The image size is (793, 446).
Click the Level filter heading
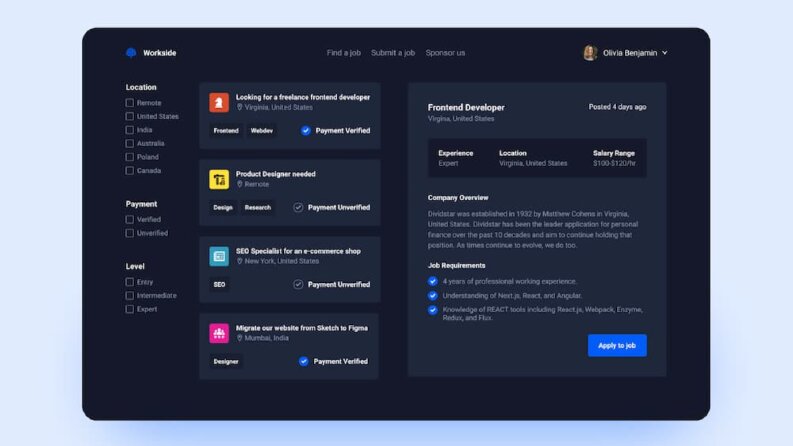[135, 266]
